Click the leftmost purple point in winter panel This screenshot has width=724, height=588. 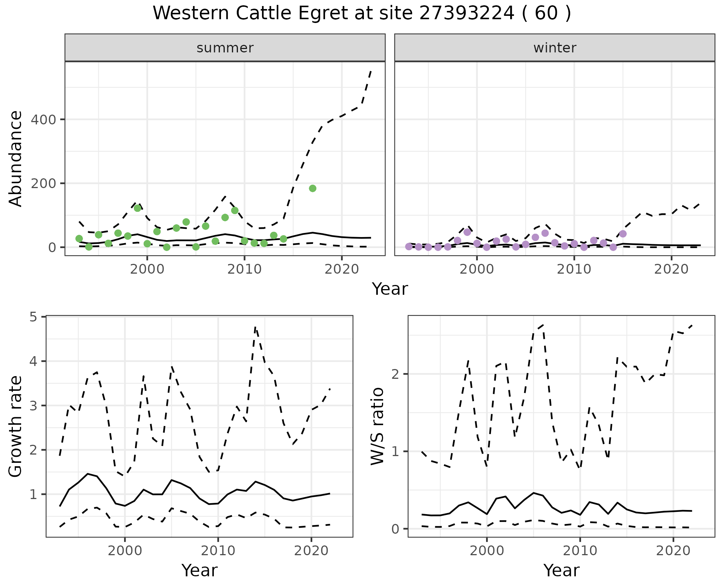coord(409,247)
